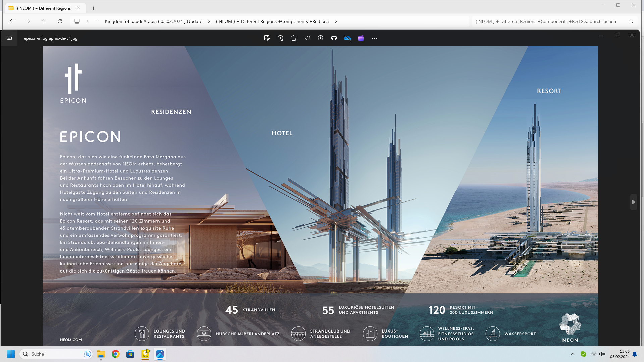Refresh the File Explorer folder
This screenshot has height=362, width=644.
click(60, 21)
